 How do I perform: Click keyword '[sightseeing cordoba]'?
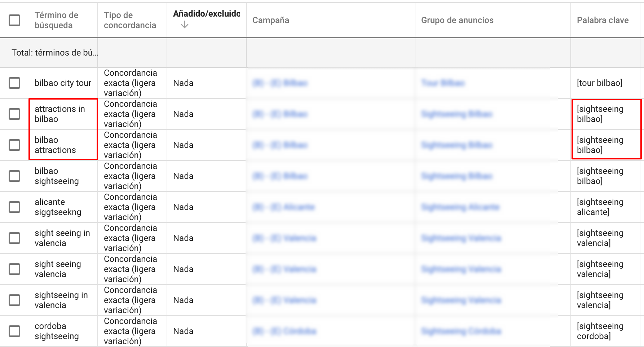[600, 331]
